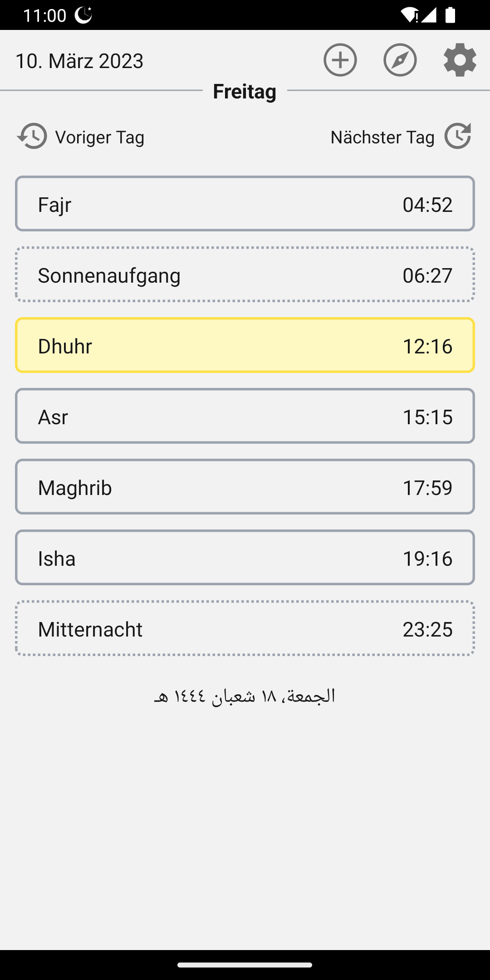Tap the plus circle add icon

[x=340, y=60]
